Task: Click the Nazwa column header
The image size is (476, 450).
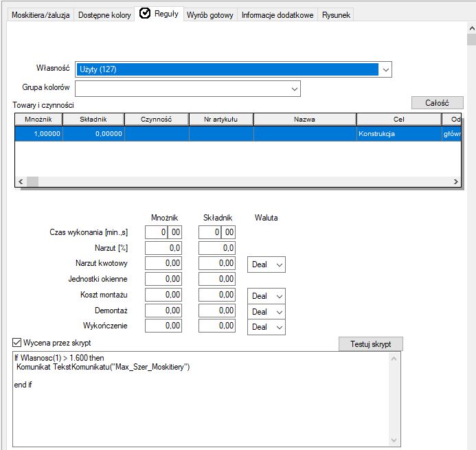Action: (305, 120)
